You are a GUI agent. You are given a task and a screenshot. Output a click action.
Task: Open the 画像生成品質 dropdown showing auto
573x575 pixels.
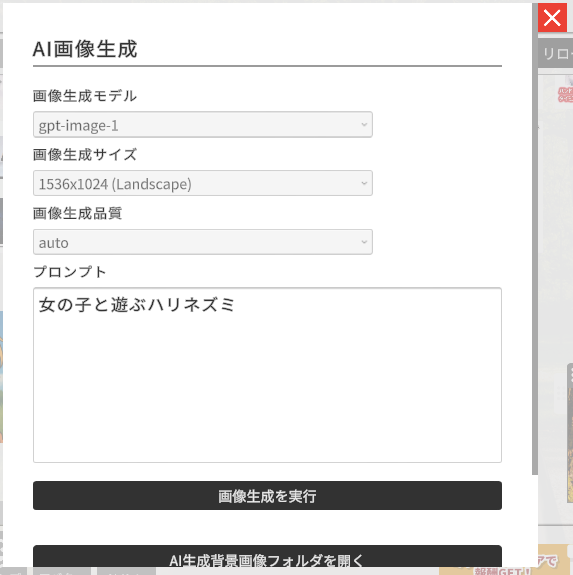203,242
